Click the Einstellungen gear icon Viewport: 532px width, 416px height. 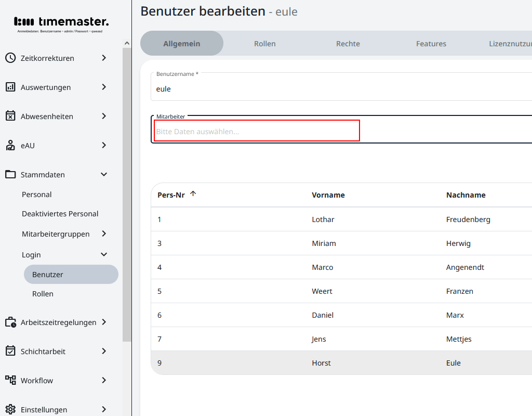10,409
